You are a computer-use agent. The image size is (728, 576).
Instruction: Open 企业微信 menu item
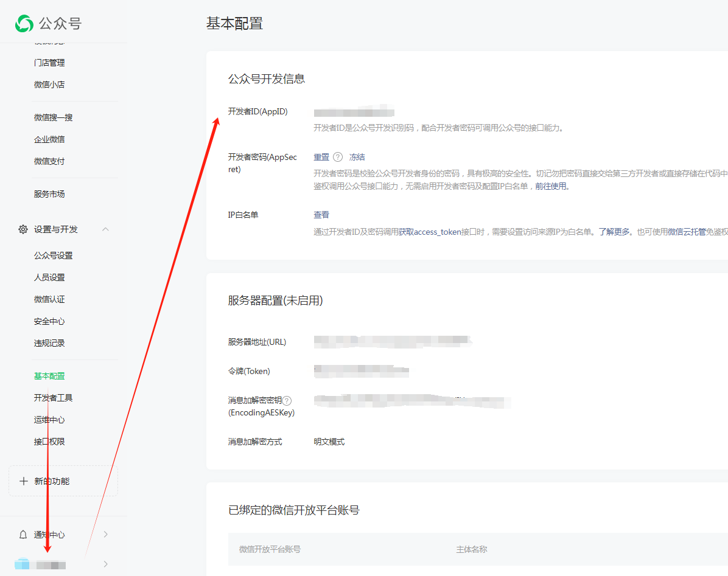[49, 139]
